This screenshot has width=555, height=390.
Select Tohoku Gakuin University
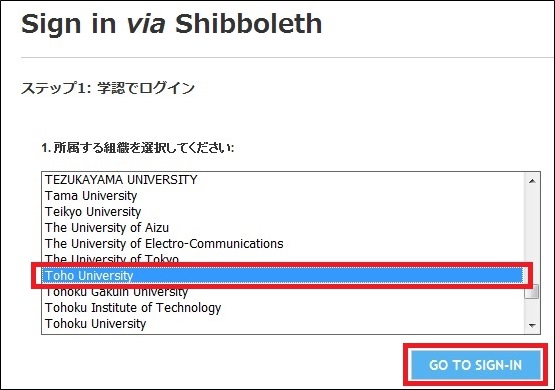click(x=282, y=292)
